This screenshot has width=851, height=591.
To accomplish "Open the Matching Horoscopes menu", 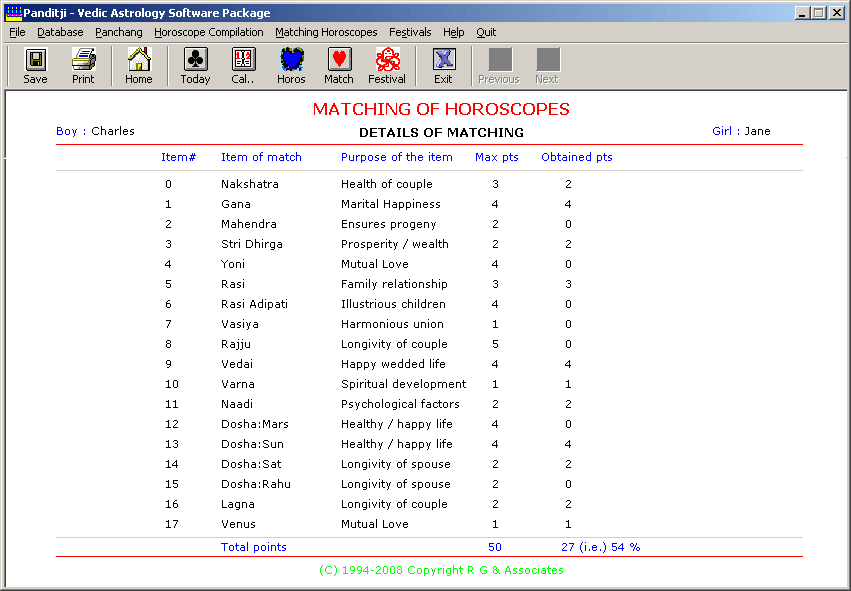I will (x=326, y=32).
